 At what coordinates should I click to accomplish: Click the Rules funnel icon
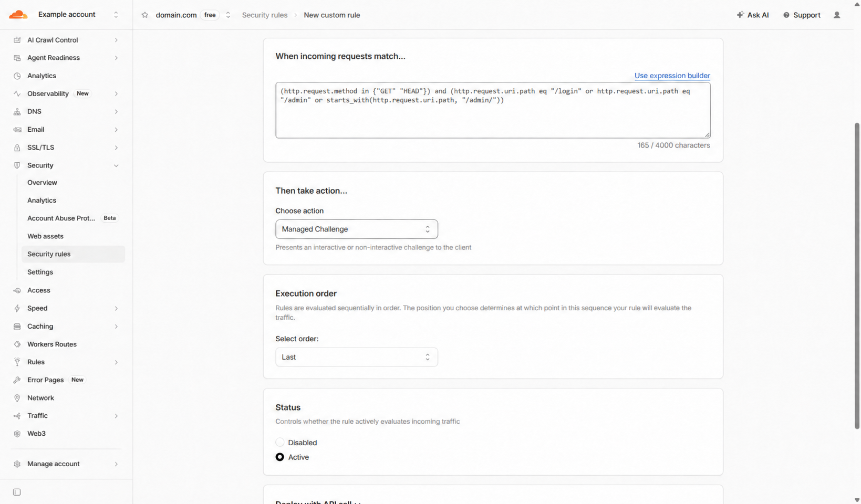coord(17,362)
